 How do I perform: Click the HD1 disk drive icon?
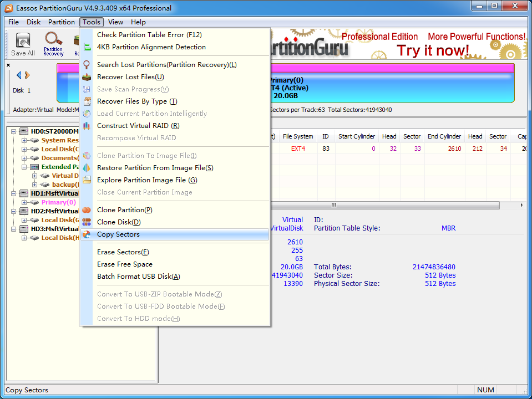tap(24, 193)
